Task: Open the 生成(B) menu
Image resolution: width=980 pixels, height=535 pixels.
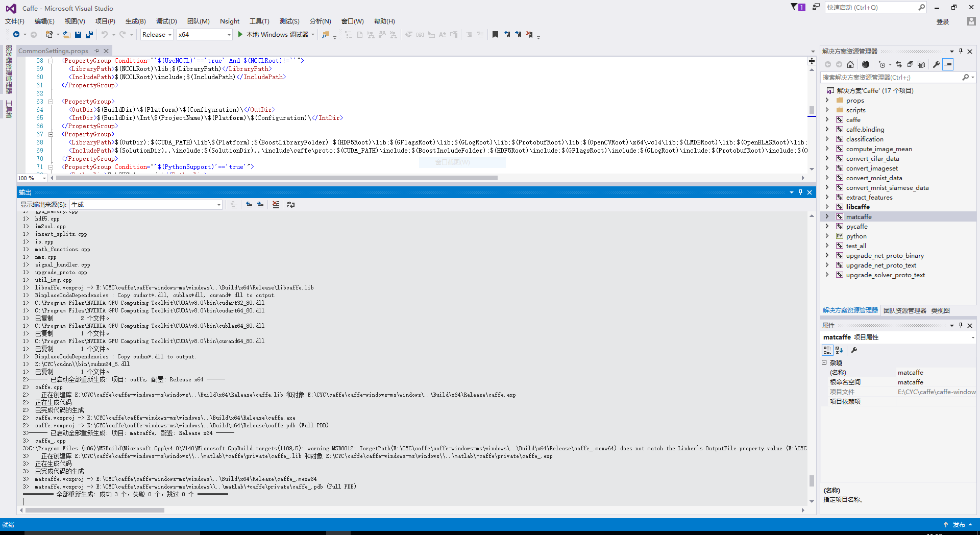Action: coord(135,21)
